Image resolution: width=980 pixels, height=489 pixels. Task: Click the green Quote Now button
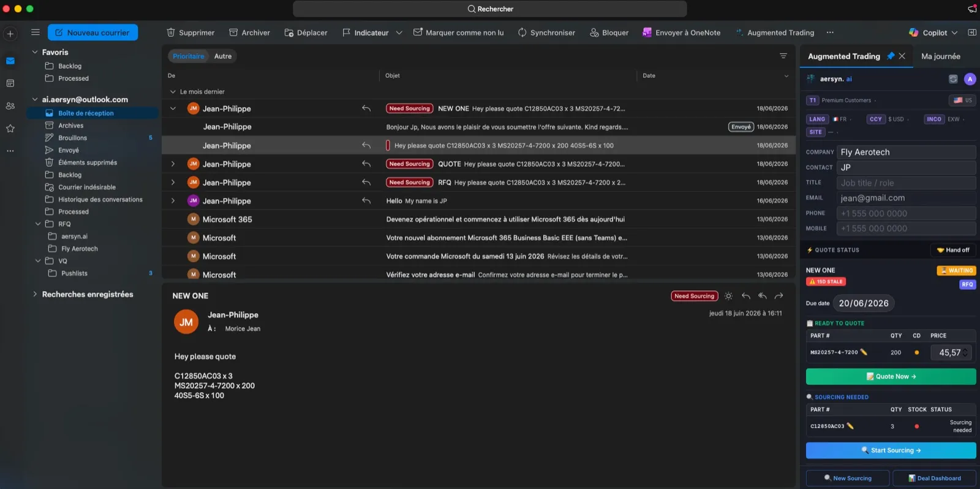click(891, 376)
